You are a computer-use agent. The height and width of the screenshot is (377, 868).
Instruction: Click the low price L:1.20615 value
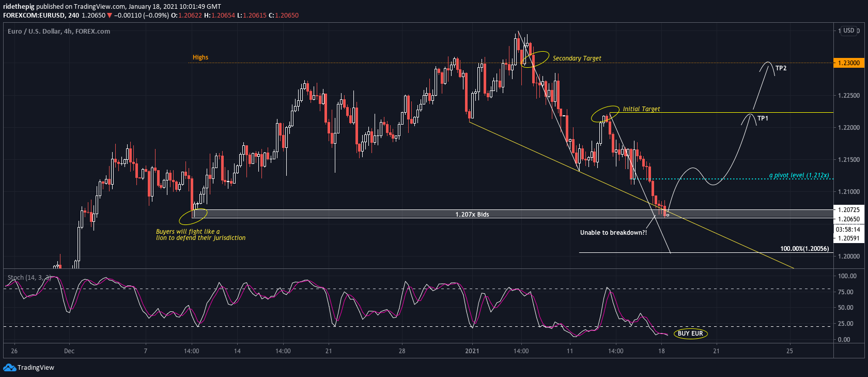coord(252,16)
